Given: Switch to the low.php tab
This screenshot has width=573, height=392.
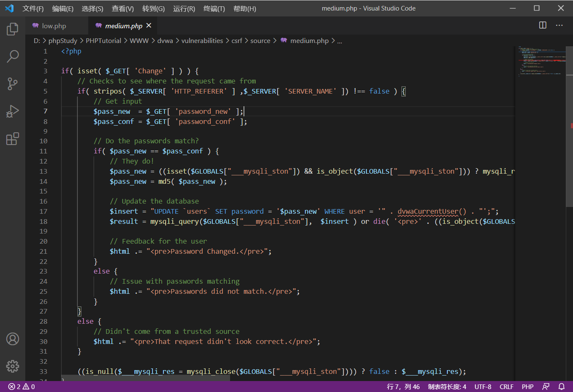Looking at the screenshot, I should (54, 26).
